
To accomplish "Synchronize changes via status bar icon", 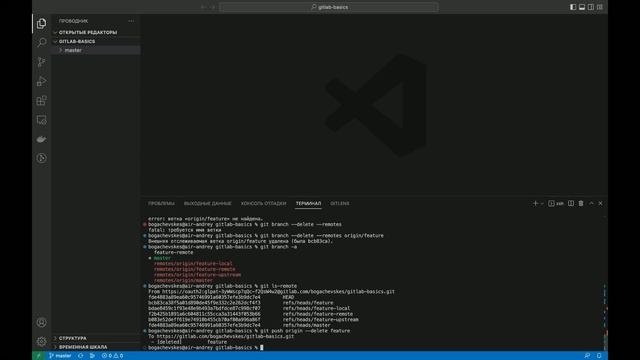I will point(80,356).
